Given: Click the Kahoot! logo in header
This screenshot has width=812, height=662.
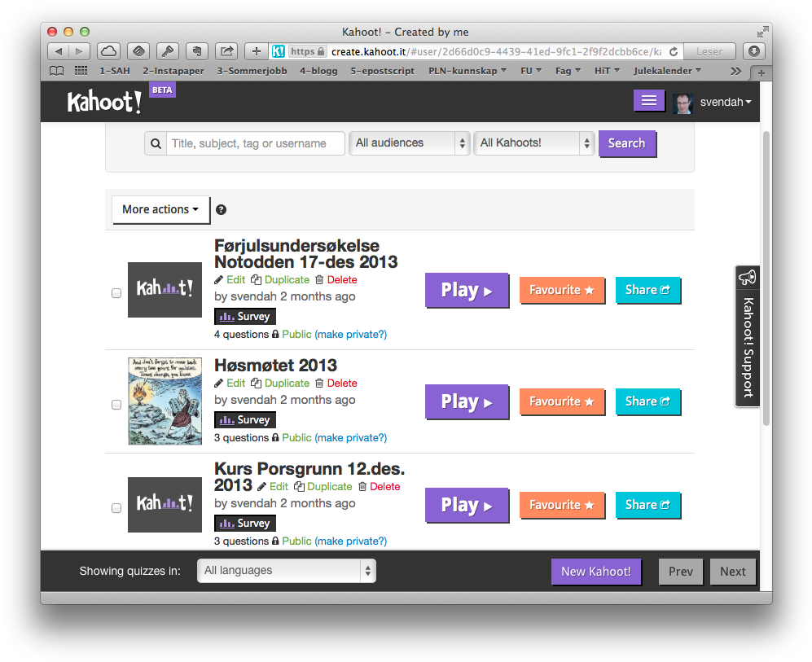Looking at the screenshot, I should pyautogui.click(x=104, y=103).
